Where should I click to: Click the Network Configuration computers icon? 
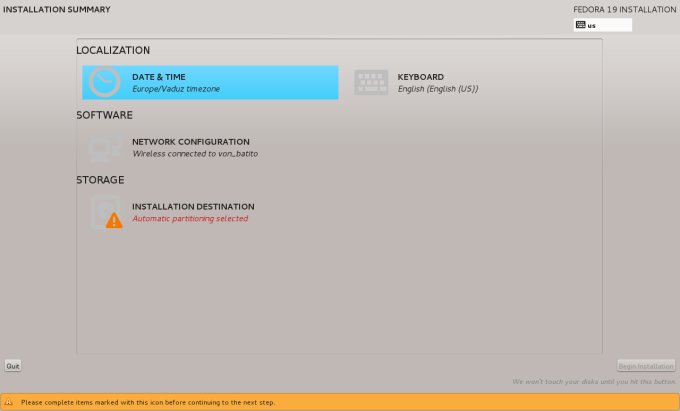point(105,148)
